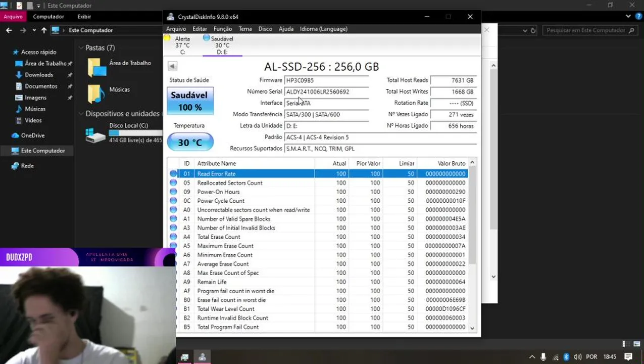Viewport: 644px width, 364px height.
Task: Open the Customize Quick Access Toolbar dropdown
Action: 38,6
